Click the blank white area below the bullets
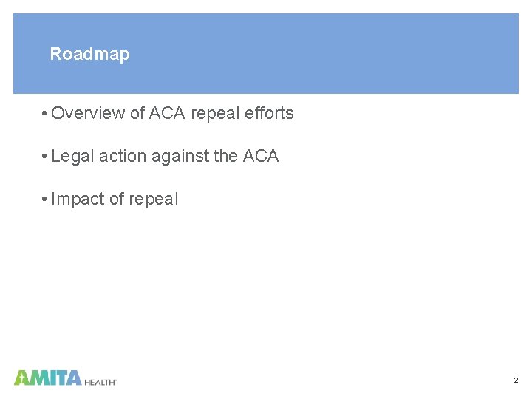This screenshot has height=399, width=532. pos(266,288)
